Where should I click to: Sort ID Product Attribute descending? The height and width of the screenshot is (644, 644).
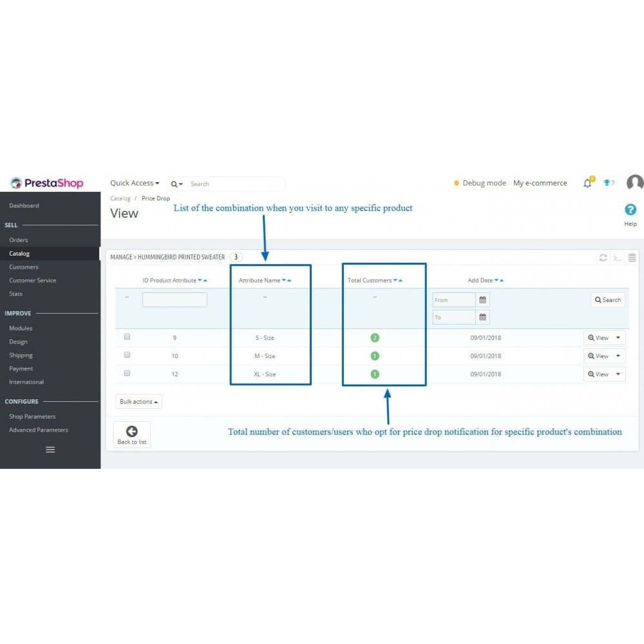(200, 280)
